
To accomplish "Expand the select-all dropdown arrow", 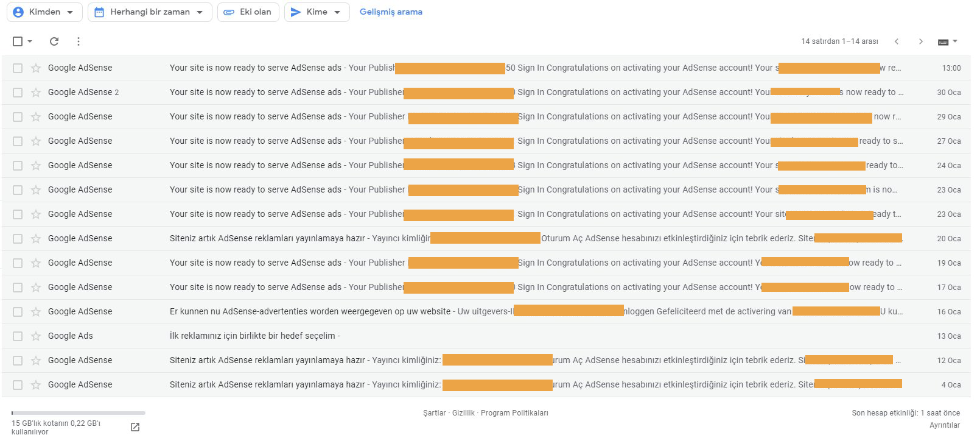I will point(30,41).
